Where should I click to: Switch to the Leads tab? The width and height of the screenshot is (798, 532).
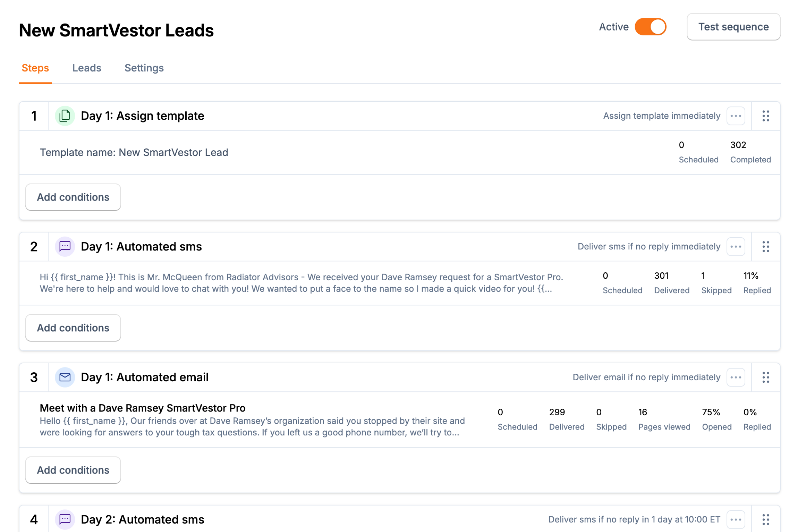pyautogui.click(x=87, y=68)
